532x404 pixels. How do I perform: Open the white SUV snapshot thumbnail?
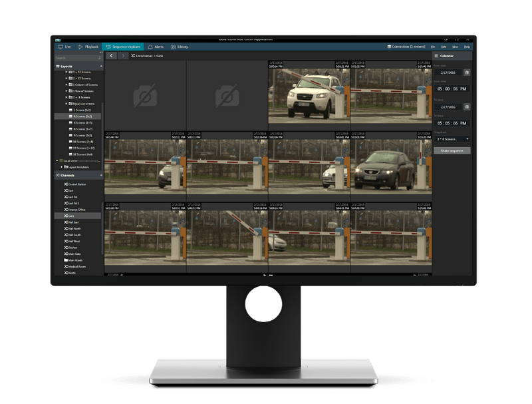(x=309, y=96)
